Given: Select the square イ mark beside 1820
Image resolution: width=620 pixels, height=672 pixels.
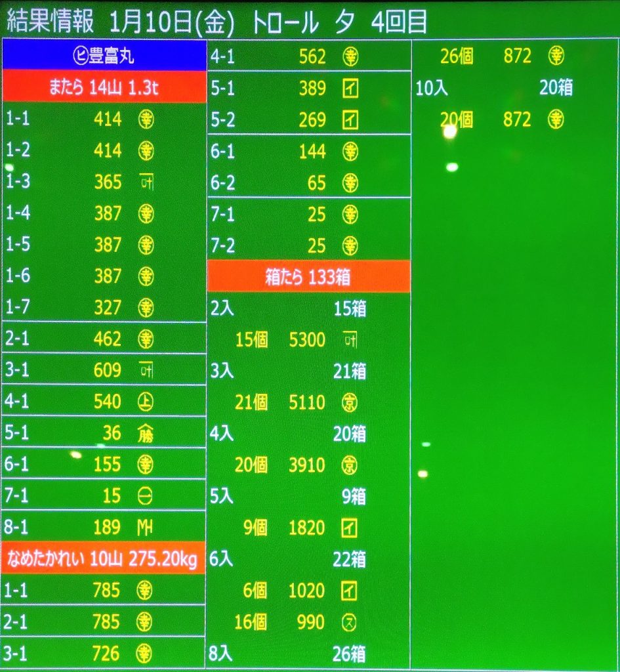Looking at the screenshot, I should pos(351,528).
